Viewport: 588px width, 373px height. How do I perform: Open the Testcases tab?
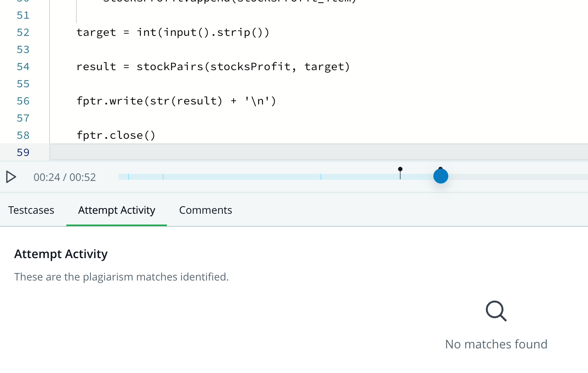[31, 210]
